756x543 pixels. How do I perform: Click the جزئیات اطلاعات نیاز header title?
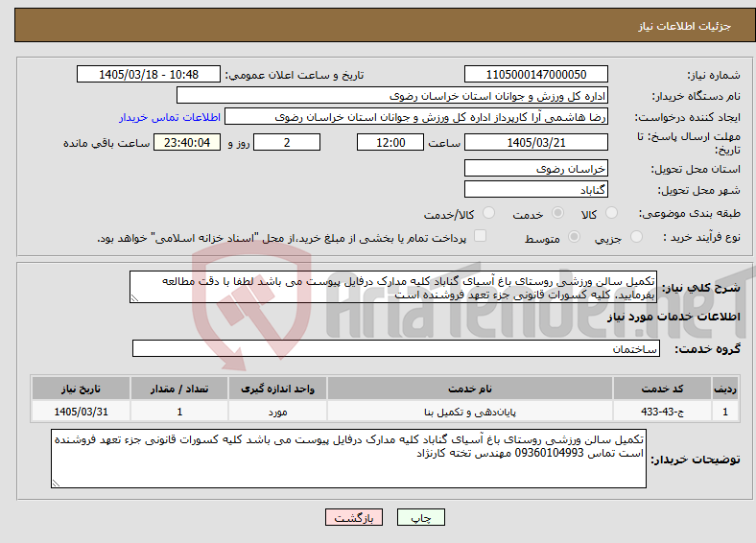click(685, 26)
